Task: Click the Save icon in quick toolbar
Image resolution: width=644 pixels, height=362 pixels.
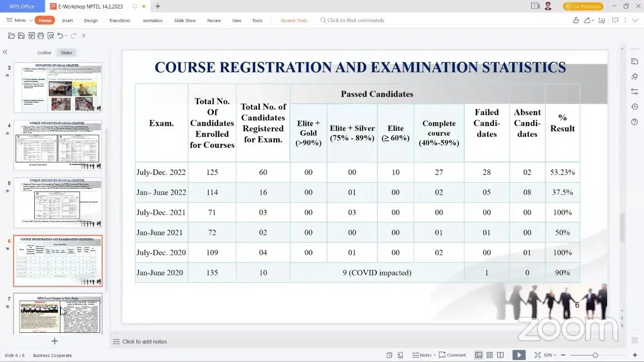Action: point(21,36)
